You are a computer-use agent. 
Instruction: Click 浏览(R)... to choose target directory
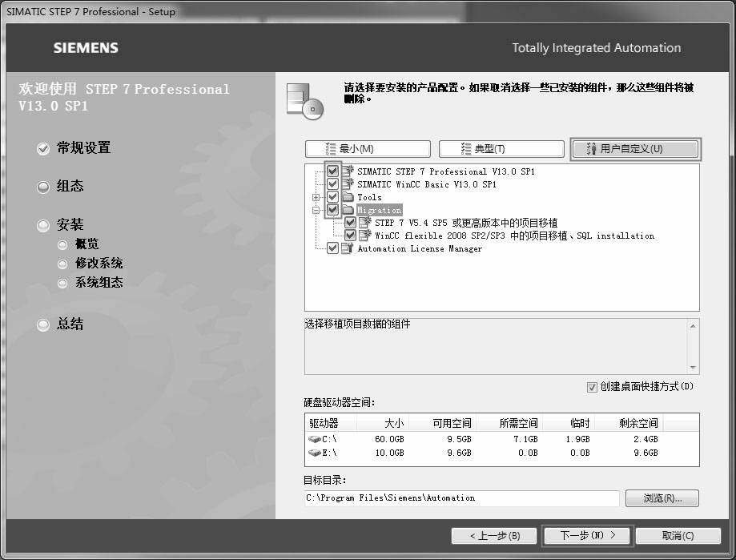(662, 498)
